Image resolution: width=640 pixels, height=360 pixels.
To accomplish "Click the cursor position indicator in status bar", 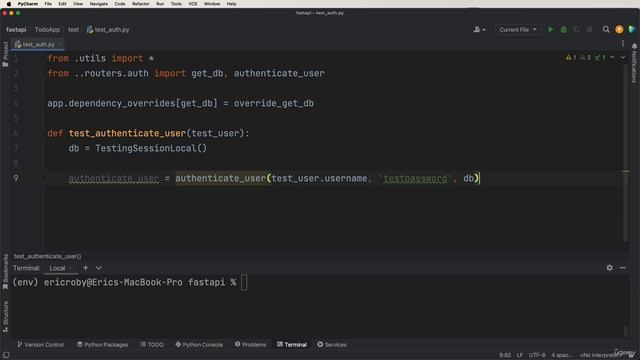I will coord(504,355).
